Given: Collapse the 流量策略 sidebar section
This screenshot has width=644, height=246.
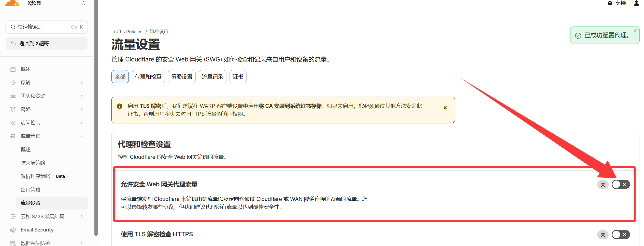Looking at the screenshot, I should point(81,136).
